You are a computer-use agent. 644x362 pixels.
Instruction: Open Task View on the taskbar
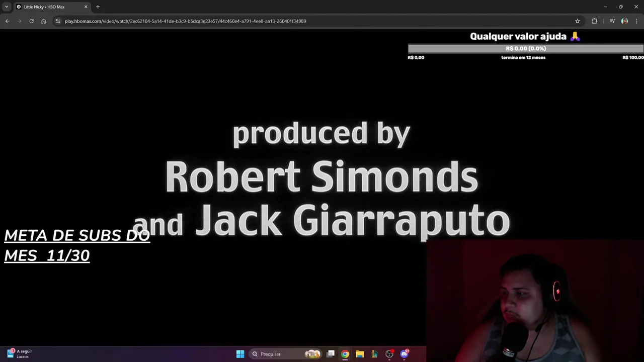[331, 354]
